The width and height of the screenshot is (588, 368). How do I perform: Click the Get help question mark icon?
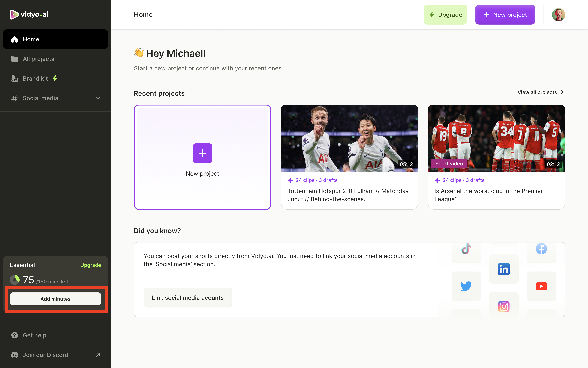click(x=15, y=335)
